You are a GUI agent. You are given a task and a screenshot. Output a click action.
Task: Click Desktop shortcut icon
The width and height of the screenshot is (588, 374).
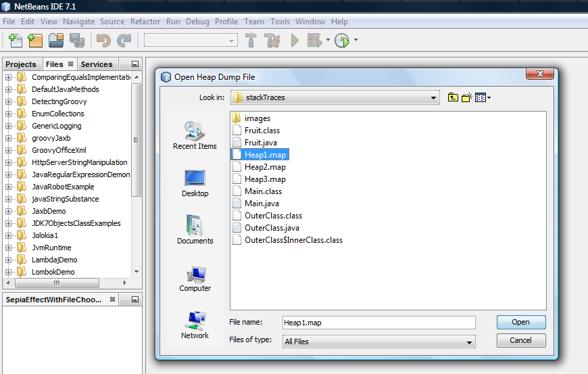click(195, 178)
